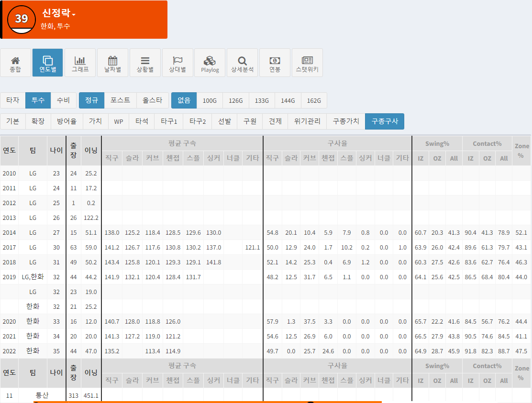Viewport: 532px width, 403px height.
Task: Click the top Swing% group header
Action: [x=437, y=144]
